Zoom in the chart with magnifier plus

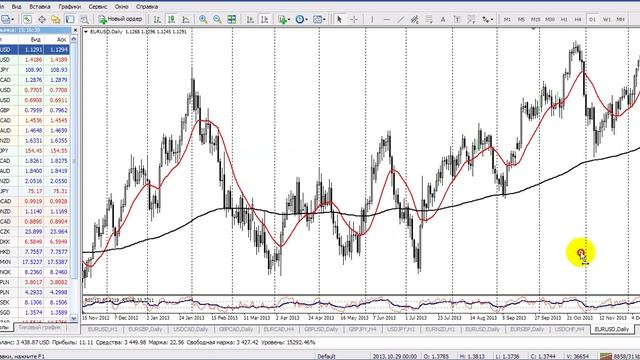203,19
